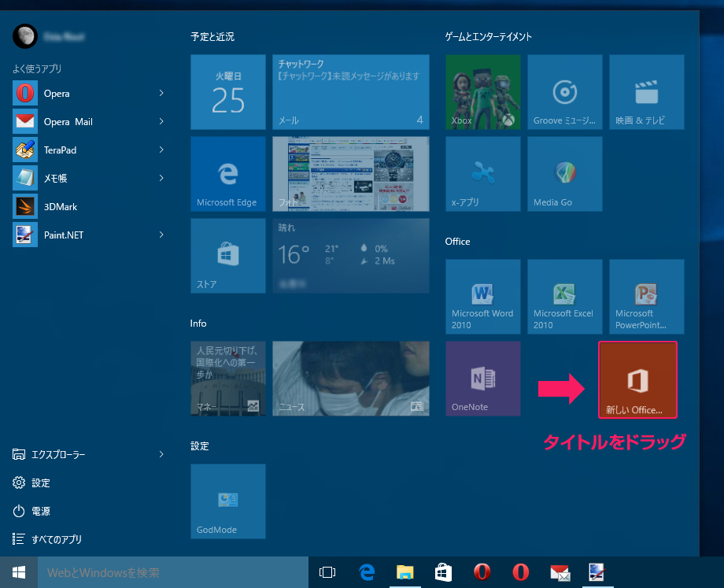Select the 新しい Office tile
Image resolution: width=724 pixels, height=588 pixels.
637,380
